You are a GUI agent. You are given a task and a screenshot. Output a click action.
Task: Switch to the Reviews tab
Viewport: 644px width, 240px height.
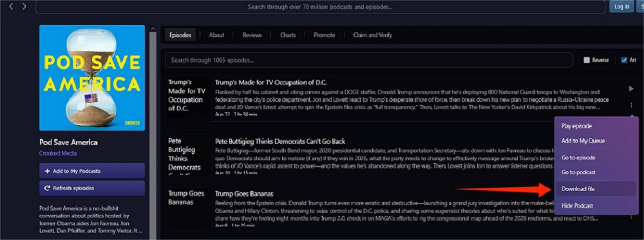pyautogui.click(x=252, y=35)
